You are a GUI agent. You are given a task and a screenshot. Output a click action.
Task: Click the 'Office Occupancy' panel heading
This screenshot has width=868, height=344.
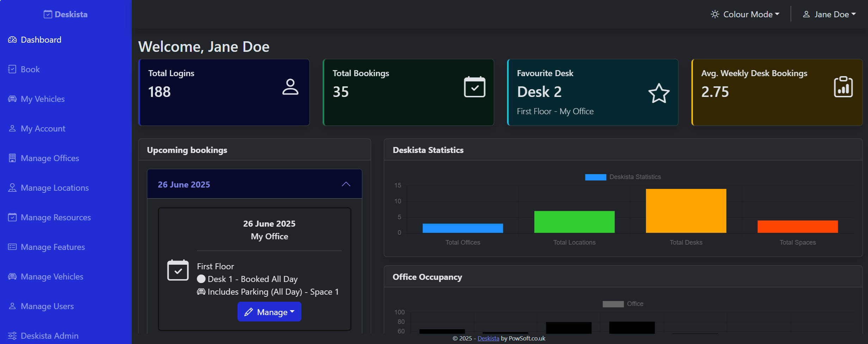[x=427, y=277]
